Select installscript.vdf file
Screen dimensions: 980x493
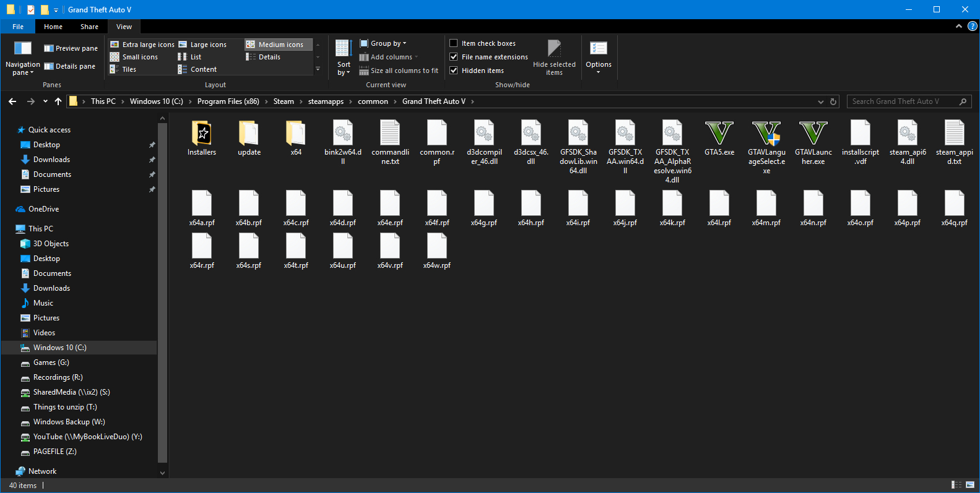(x=861, y=142)
